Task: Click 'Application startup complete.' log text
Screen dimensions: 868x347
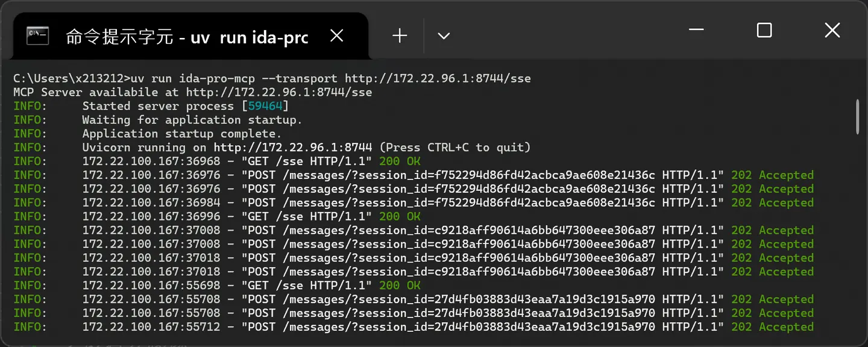Action: (182, 134)
